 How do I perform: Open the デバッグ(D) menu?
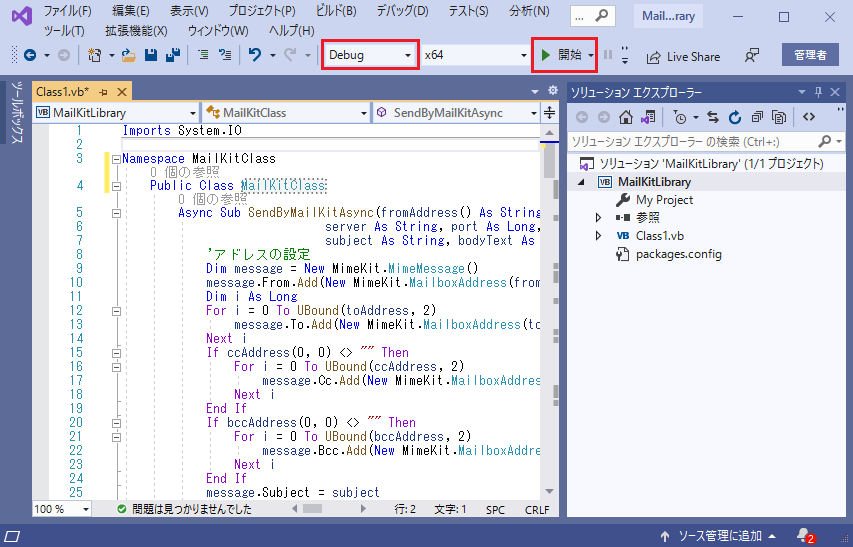402,11
